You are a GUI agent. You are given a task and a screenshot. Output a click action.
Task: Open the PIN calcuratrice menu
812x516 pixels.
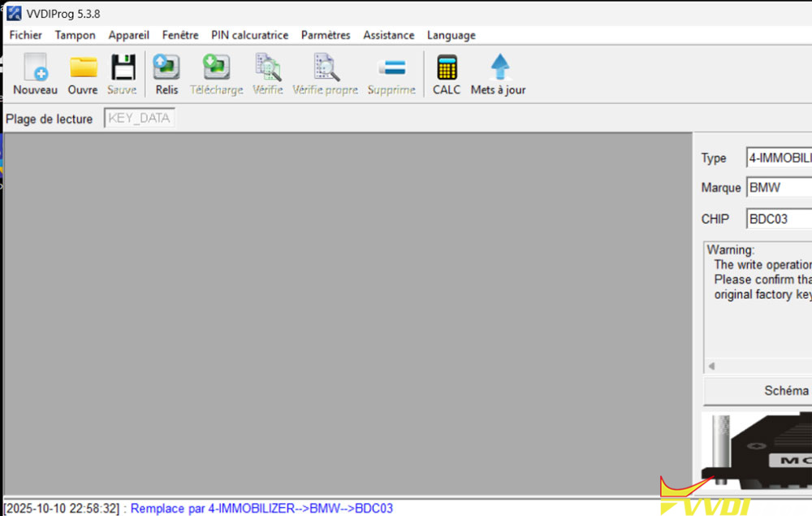click(x=249, y=35)
